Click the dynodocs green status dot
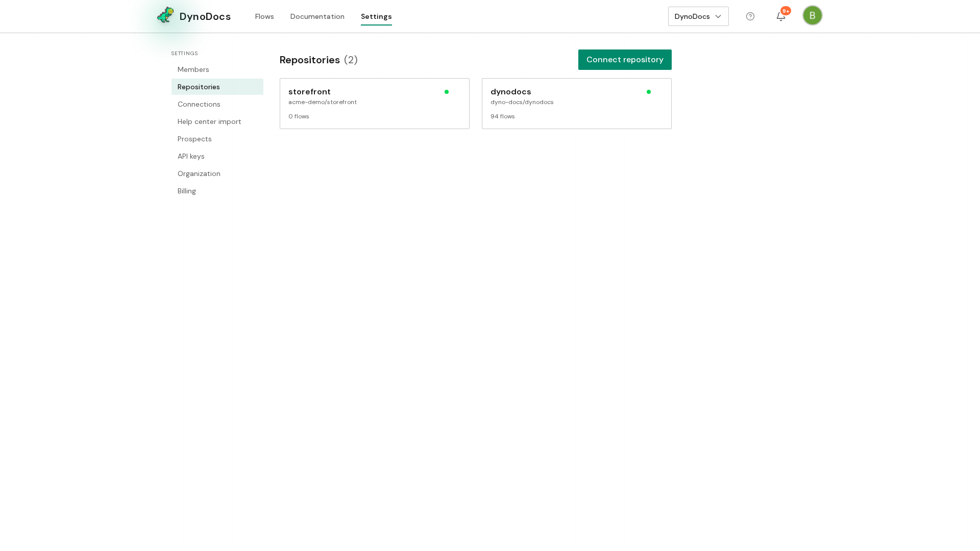 pyautogui.click(x=649, y=92)
